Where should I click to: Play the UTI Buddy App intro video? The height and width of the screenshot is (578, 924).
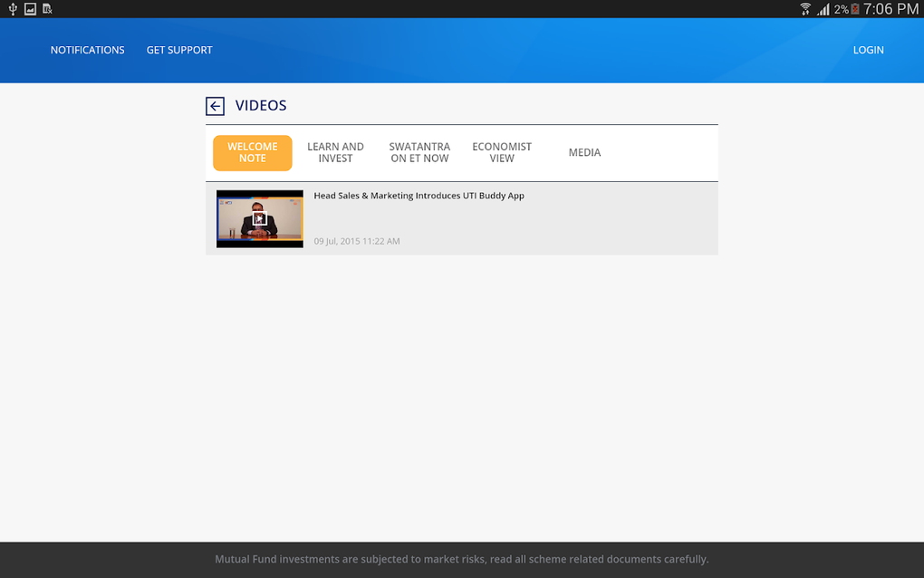260,218
